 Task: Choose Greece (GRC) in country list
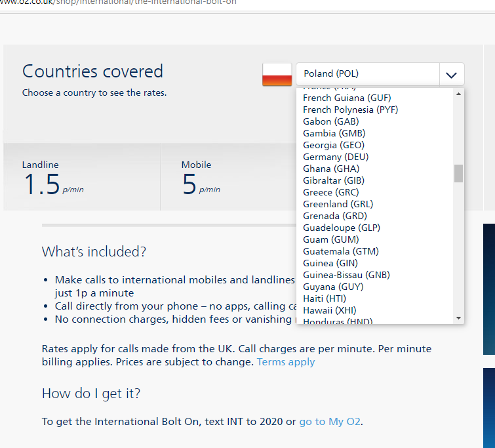pos(330,192)
